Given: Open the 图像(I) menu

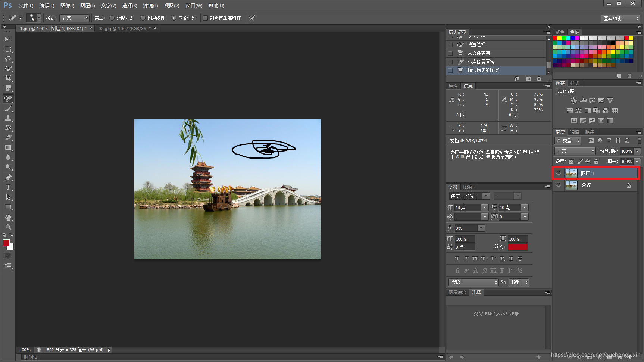Looking at the screenshot, I should click(67, 6).
